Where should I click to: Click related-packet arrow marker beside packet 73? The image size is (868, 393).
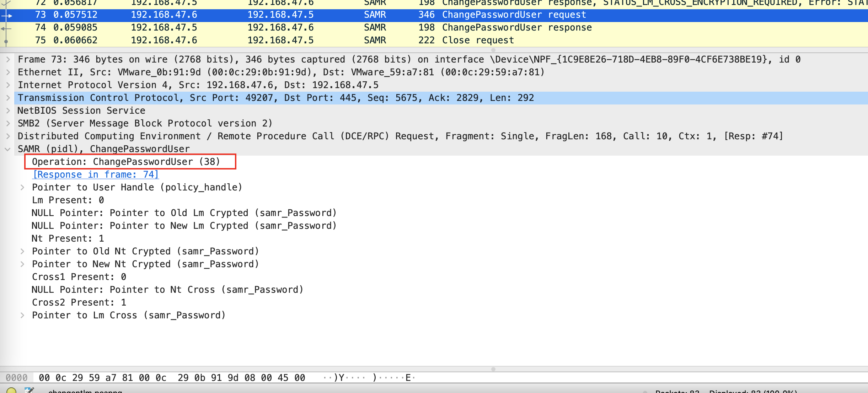(x=7, y=15)
